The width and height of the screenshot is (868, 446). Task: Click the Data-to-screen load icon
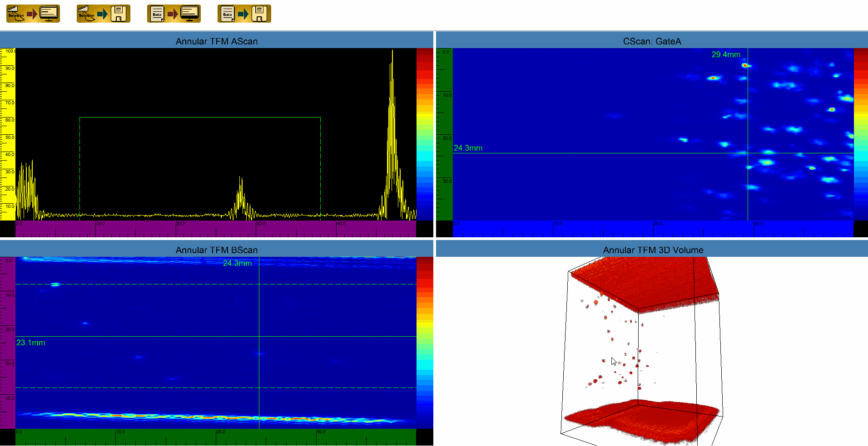pyautogui.click(x=174, y=14)
